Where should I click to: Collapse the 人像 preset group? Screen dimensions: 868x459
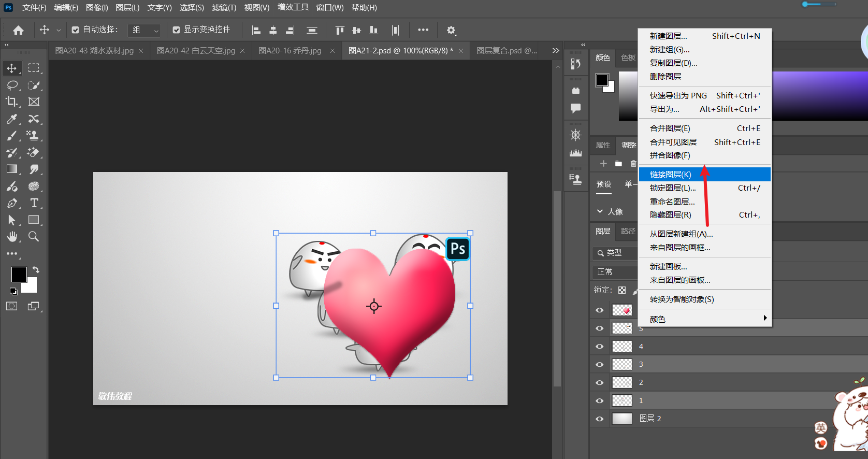[x=600, y=211]
